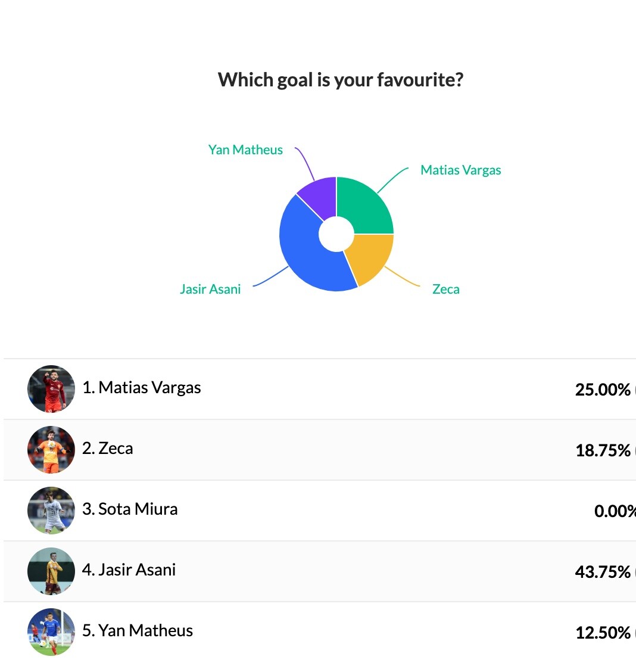636x672 pixels.
Task: Choose option 3. Sota Miura in list
Action: pos(130,509)
